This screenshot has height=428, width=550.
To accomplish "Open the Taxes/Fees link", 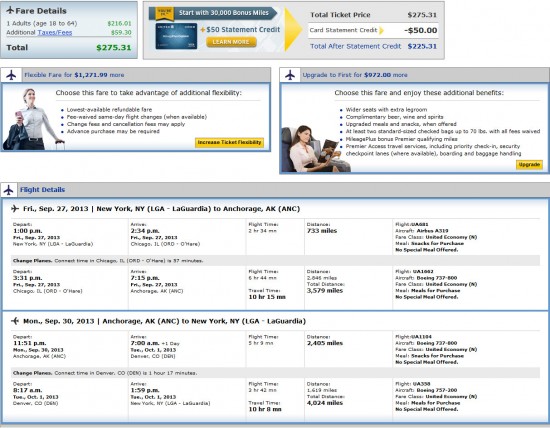I will [55, 33].
